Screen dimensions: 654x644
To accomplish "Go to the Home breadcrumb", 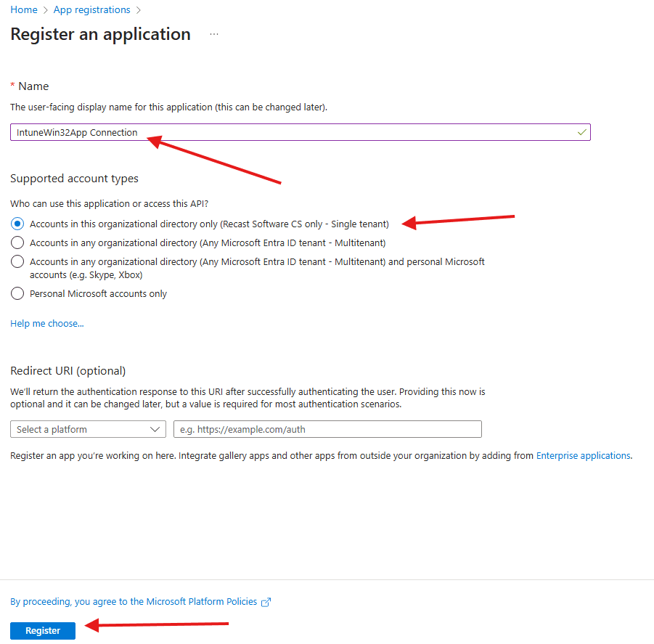I will pyautogui.click(x=24, y=10).
